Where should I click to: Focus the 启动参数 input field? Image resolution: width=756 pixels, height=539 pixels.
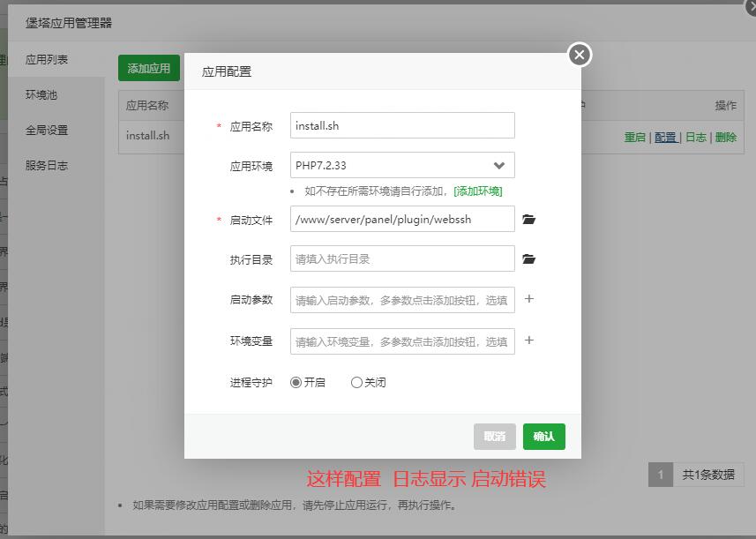pyautogui.click(x=402, y=300)
